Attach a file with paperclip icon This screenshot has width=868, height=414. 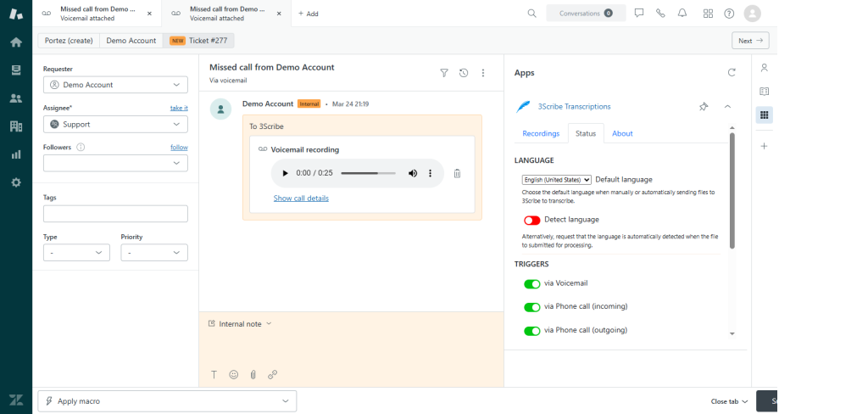tap(253, 374)
